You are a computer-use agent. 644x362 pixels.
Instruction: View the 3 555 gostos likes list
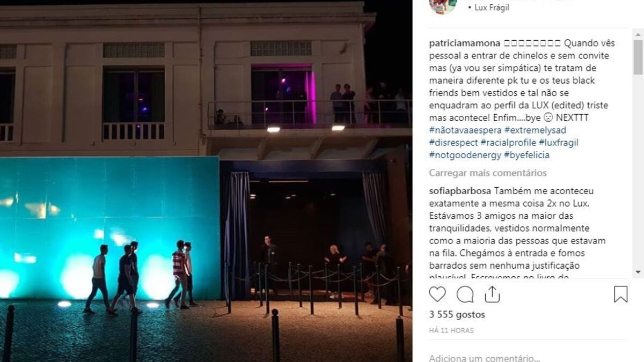(457, 314)
